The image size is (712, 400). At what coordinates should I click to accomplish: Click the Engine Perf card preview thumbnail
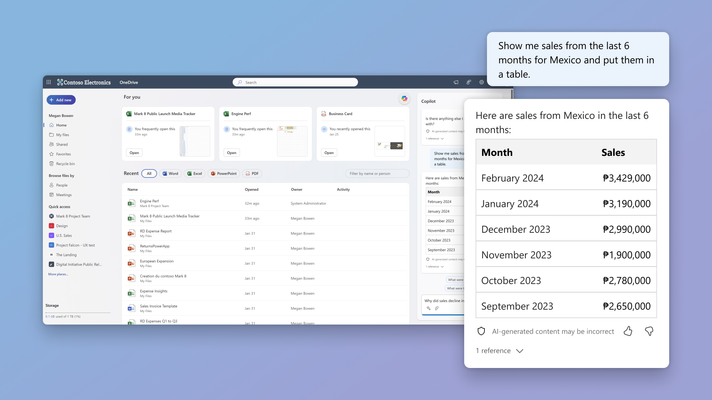(292, 141)
